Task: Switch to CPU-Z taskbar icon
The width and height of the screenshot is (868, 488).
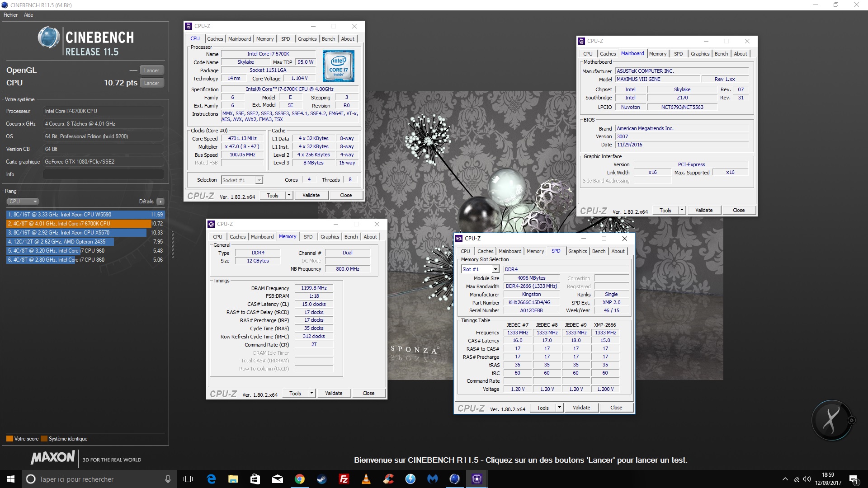Action: pos(476,479)
